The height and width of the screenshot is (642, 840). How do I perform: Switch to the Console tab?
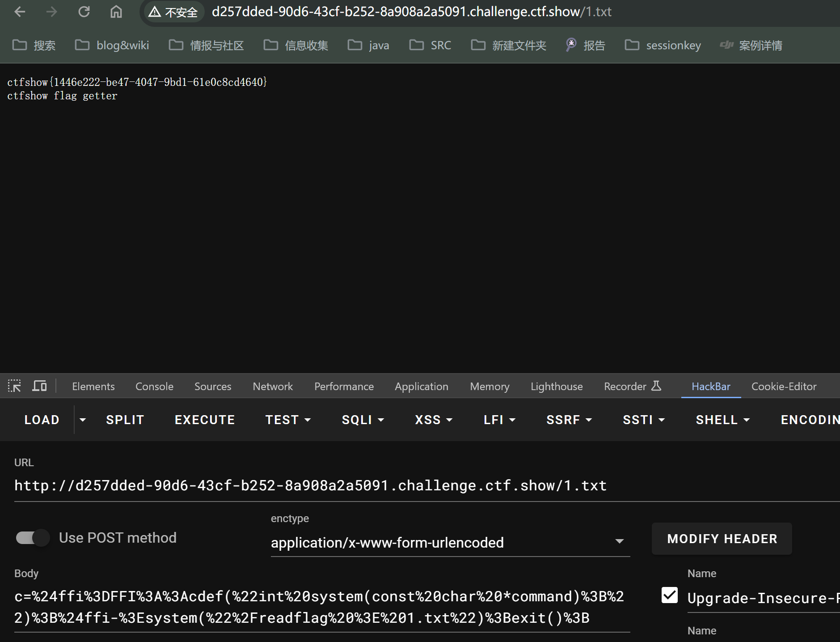pos(154,387)
